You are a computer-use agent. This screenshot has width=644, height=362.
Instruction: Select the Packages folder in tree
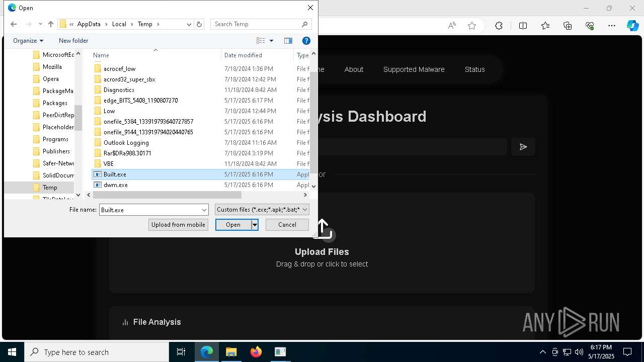point(55,103)
